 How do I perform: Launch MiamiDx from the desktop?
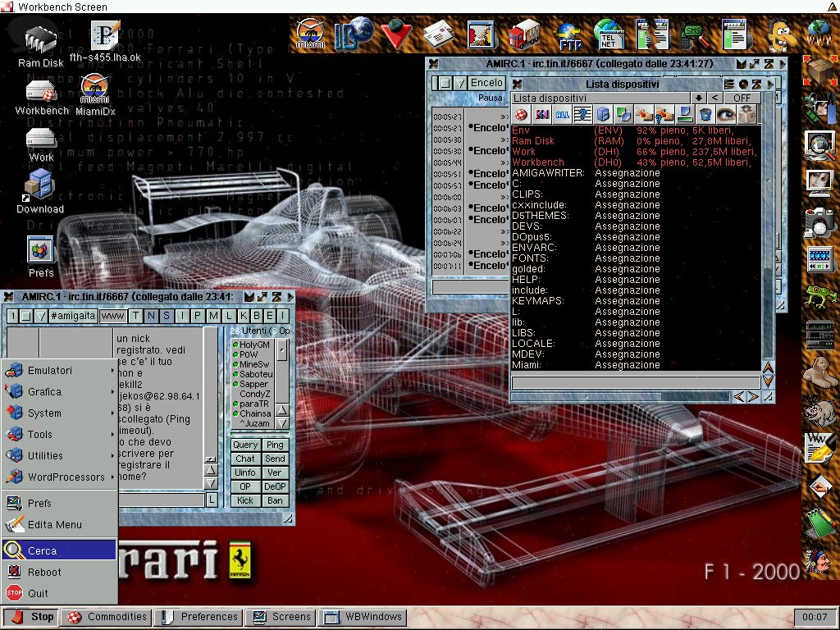[95, 95]
